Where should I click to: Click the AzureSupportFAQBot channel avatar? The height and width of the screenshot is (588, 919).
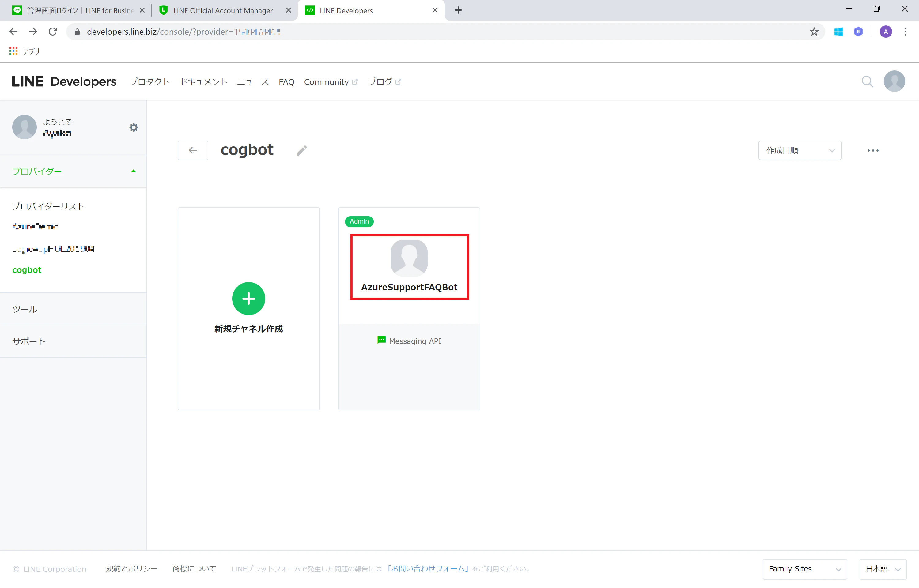pyautogui.click(x=409, y=258)
